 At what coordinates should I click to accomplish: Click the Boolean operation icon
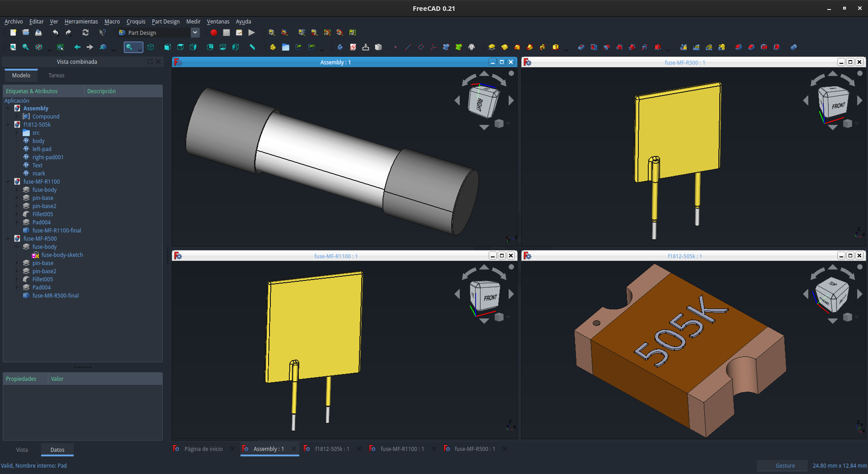tap(794, 47)
